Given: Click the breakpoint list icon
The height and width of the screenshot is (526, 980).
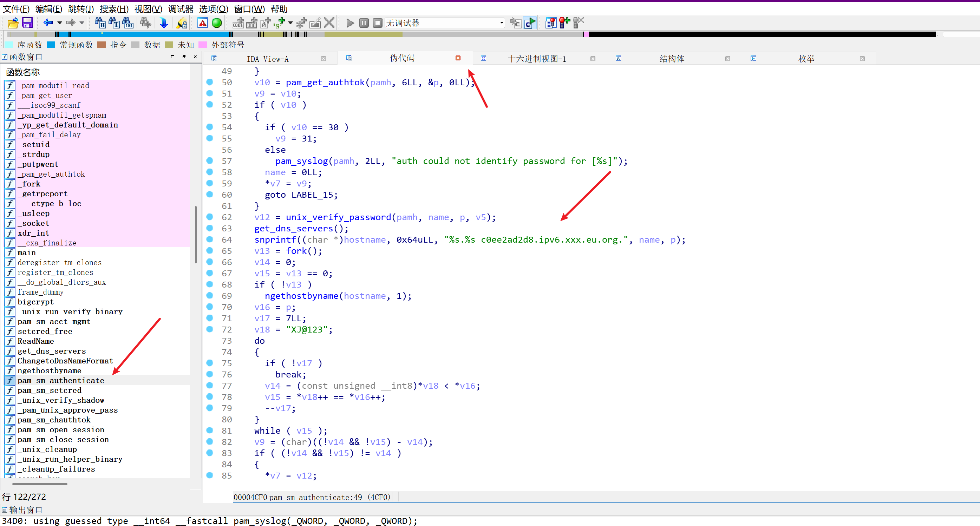Looking at the screenshot, I should [550, 23].
